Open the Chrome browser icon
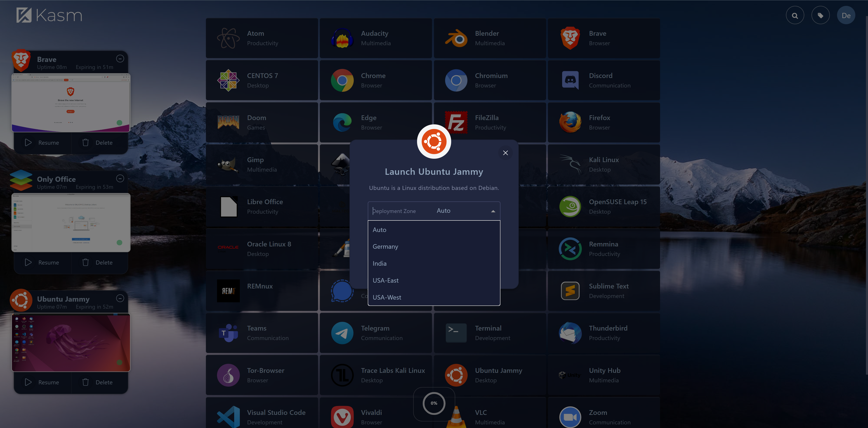 [342, 80]
